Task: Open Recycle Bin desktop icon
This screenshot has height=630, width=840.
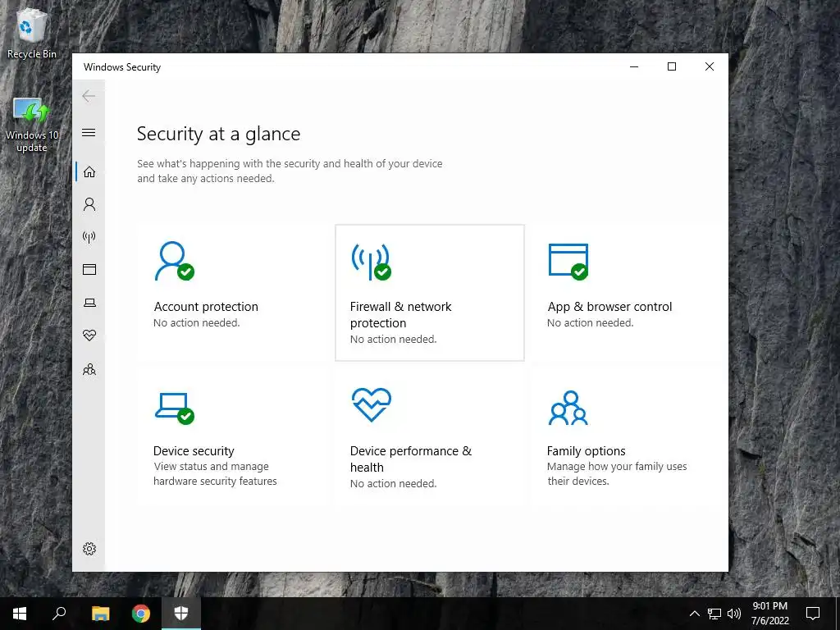Action: pos(32,33)
